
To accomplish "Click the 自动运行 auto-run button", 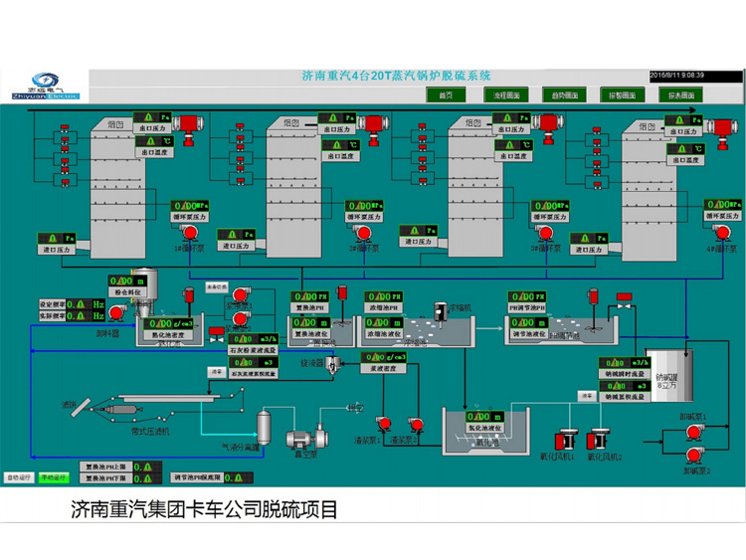I will coord(19,477).
